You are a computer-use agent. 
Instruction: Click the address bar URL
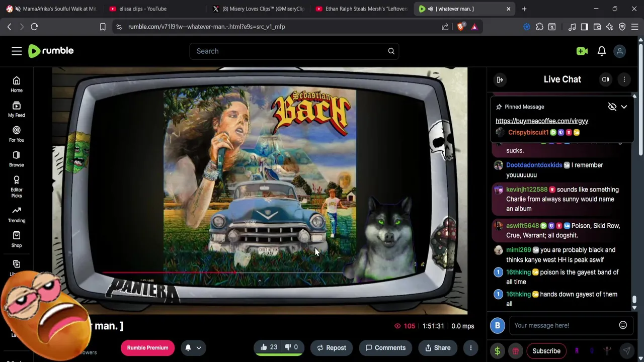pyautogui.click(x=206, y=27)
